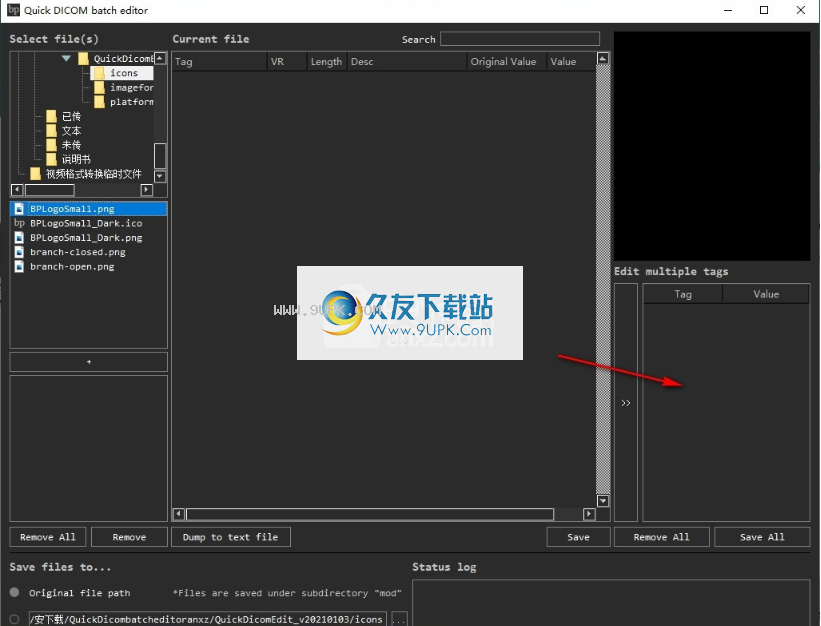This screenshot has height=626, width=821.
Task: Click the black image preview area
Action: click(712, 146)
